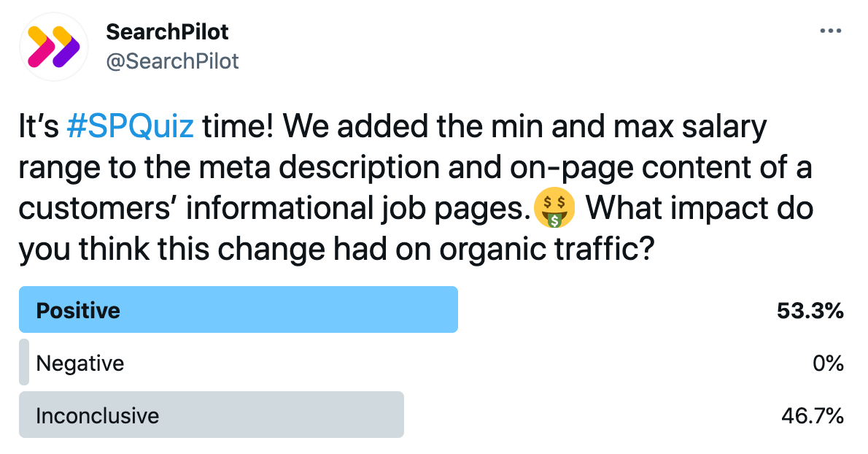The height and width of the screenshot is (454, 868).
Task: Select the Negative poll option
Action: coord(431,363)
